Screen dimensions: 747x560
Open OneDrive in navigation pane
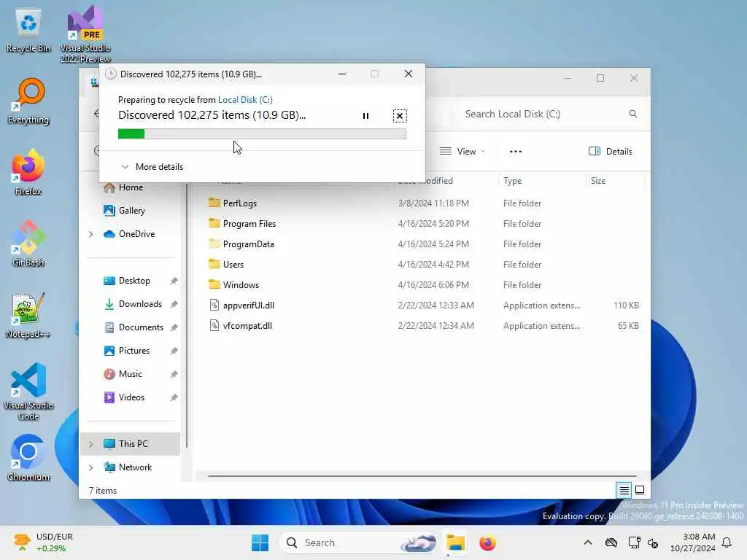pyautogui.click(x=136, y=234)
